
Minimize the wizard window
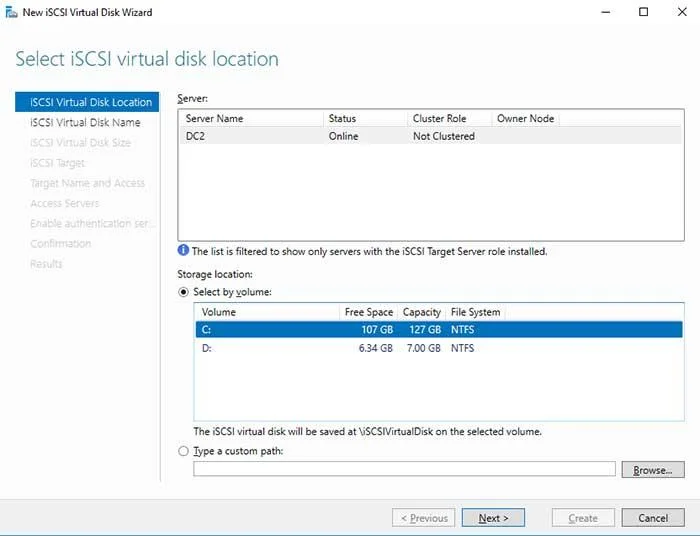pyautogui.click(x=606, y=12)
